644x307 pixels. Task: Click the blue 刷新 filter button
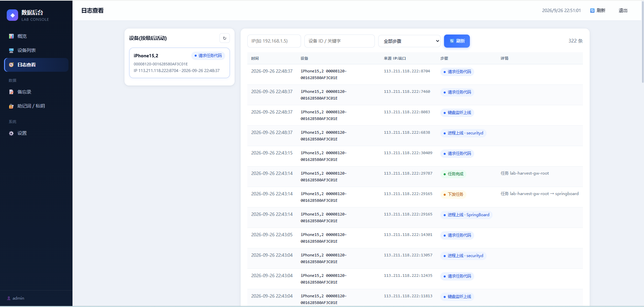(x=457, y=41)
